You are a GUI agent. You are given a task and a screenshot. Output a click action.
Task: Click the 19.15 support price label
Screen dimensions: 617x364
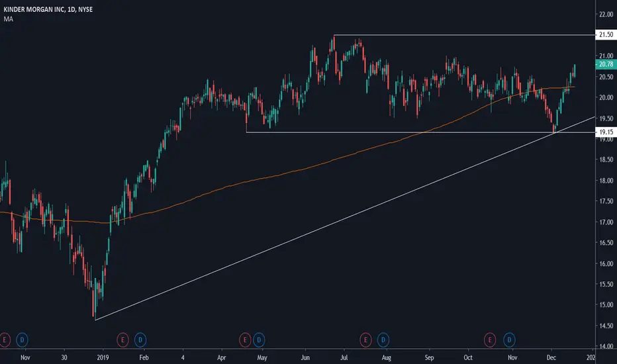click(606, 132)
